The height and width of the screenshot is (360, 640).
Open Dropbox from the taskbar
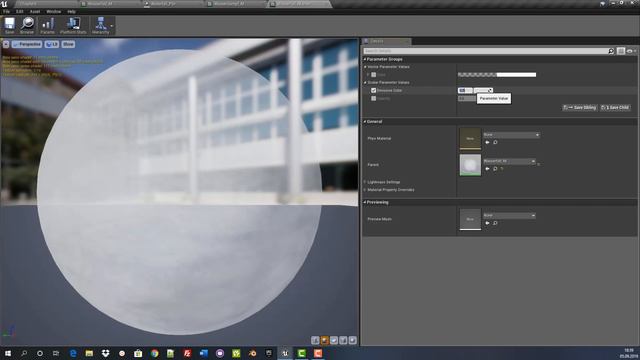[105, 353]
